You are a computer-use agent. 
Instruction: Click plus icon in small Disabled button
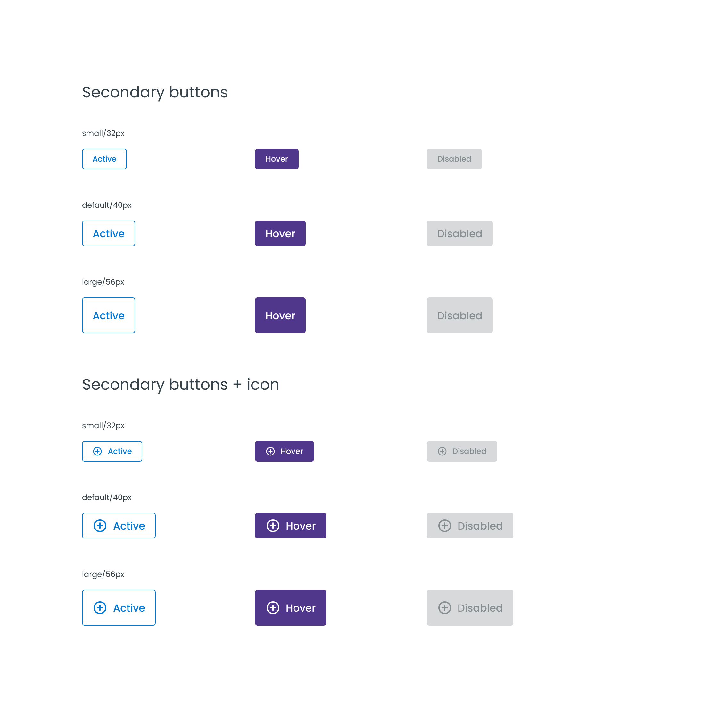(x=442, y=451)
